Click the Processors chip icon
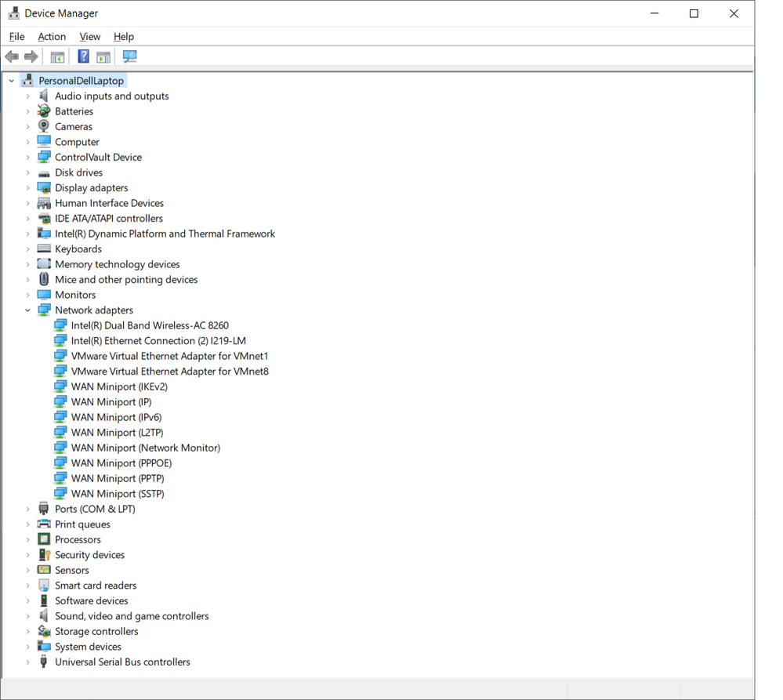 (x=44, y=539)
